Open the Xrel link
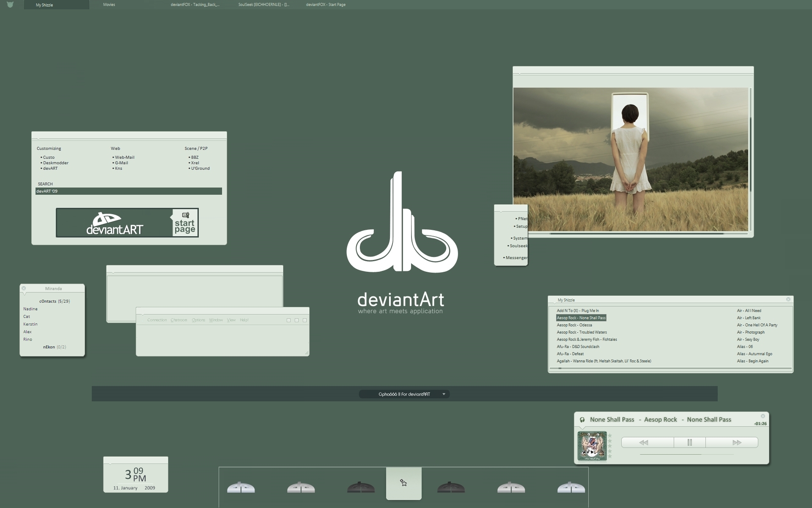 pyautogui.click(x=195, y=163)
